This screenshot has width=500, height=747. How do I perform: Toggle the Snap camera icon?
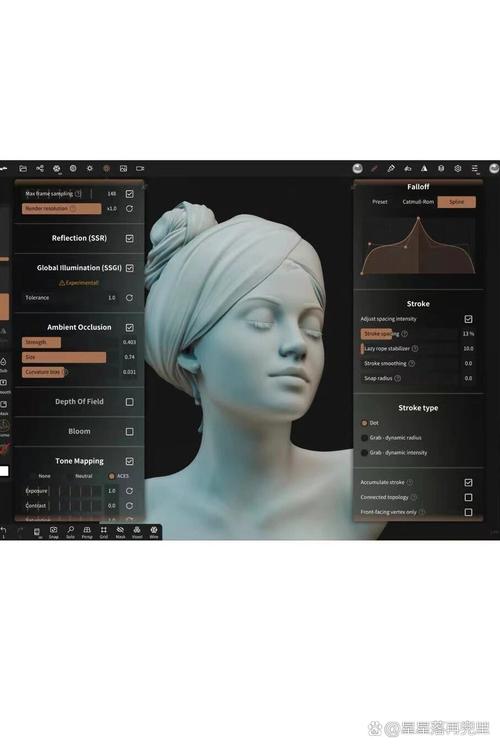click(53, 532)
